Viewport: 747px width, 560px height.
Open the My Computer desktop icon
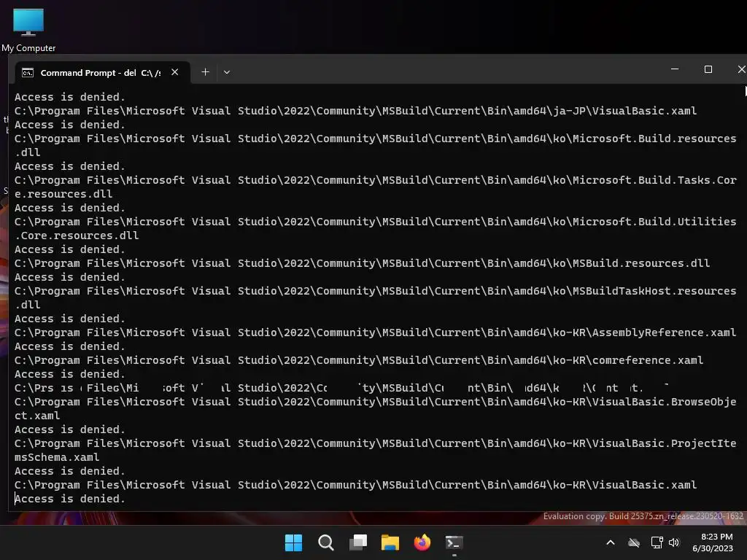point(28,30)
